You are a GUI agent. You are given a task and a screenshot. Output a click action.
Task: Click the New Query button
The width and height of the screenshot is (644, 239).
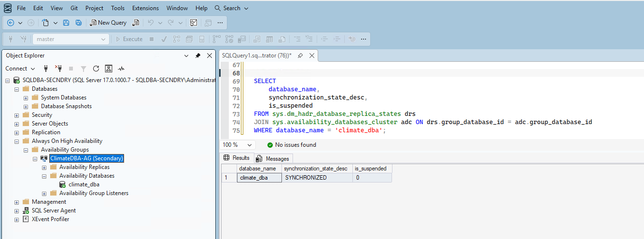(x=109, y=22)
